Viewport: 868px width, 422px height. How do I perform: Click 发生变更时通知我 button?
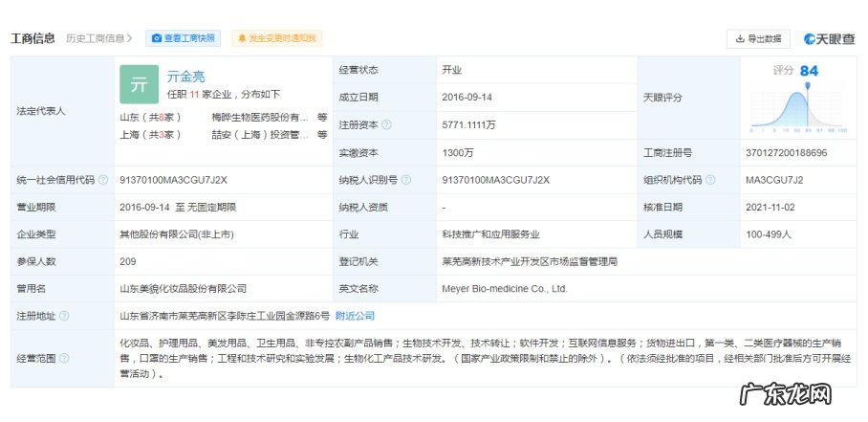point(277,38)
